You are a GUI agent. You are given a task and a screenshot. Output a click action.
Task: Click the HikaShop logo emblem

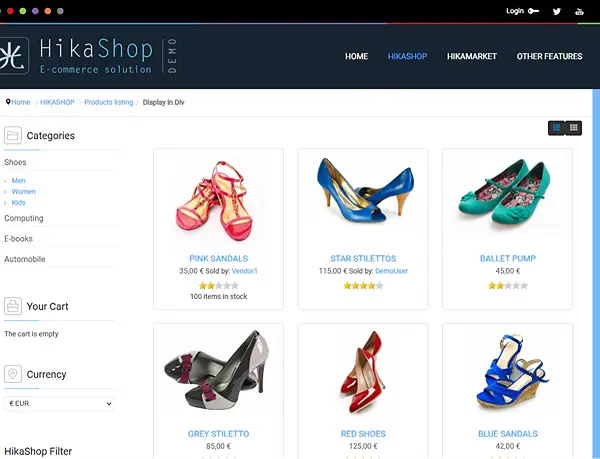[x=14, y=56]
